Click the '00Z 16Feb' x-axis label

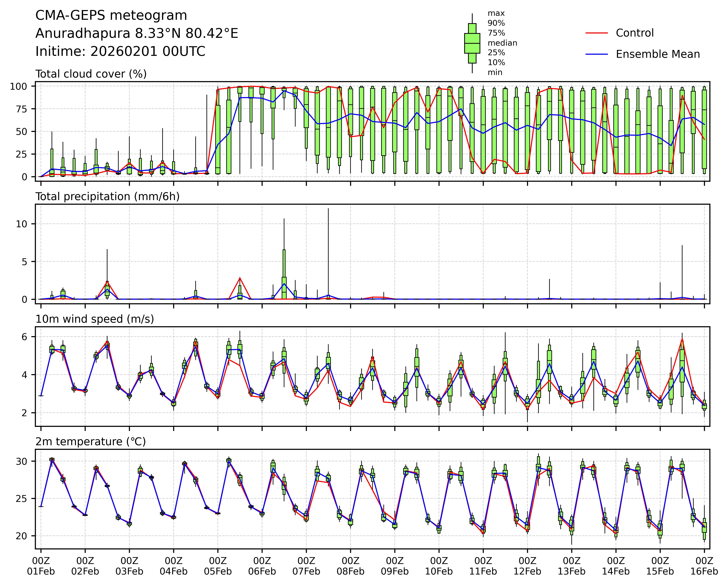(704, 566)
